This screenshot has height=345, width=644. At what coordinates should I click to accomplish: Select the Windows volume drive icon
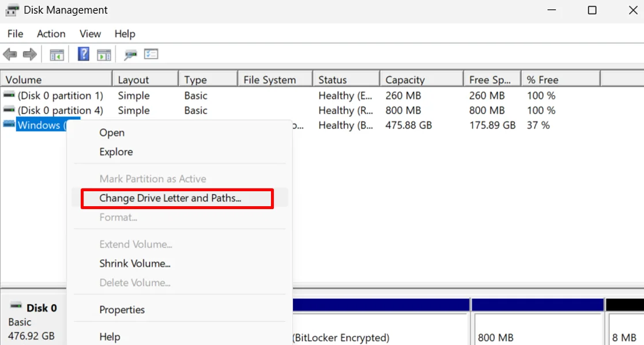(x=8, y=125)
